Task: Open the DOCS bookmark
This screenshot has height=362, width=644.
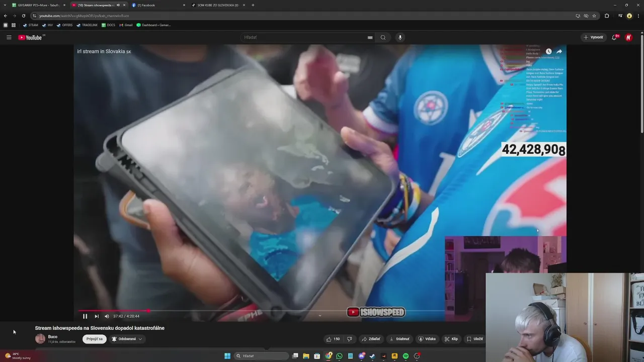Action: pyautogui.click(x=108, y=25)
